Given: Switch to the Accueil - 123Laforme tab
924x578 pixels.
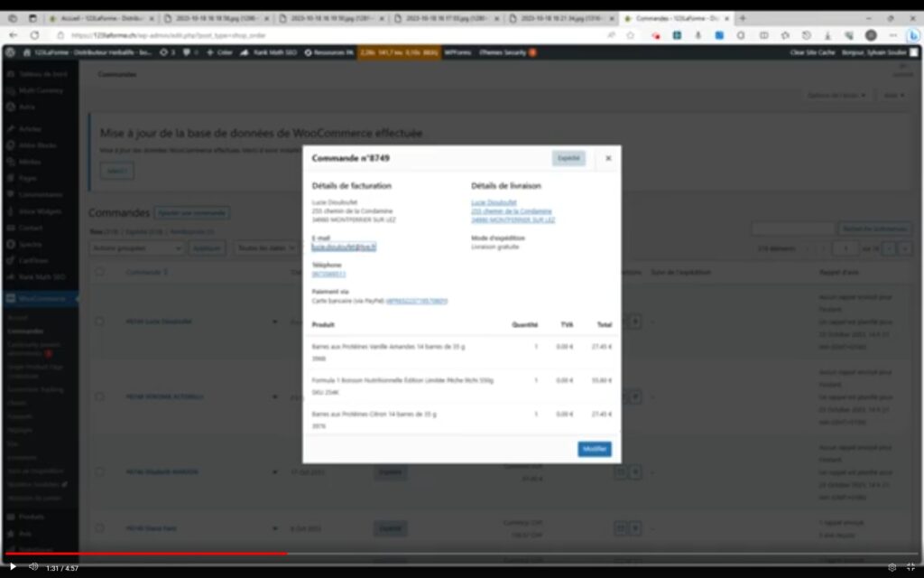Looking at the screenshot, I should pos(99,18).
